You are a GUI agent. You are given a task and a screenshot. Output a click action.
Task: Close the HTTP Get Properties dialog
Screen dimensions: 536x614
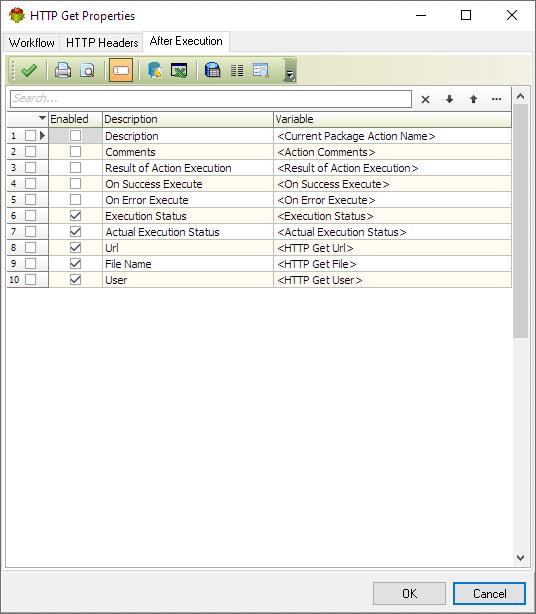[512, 15]
